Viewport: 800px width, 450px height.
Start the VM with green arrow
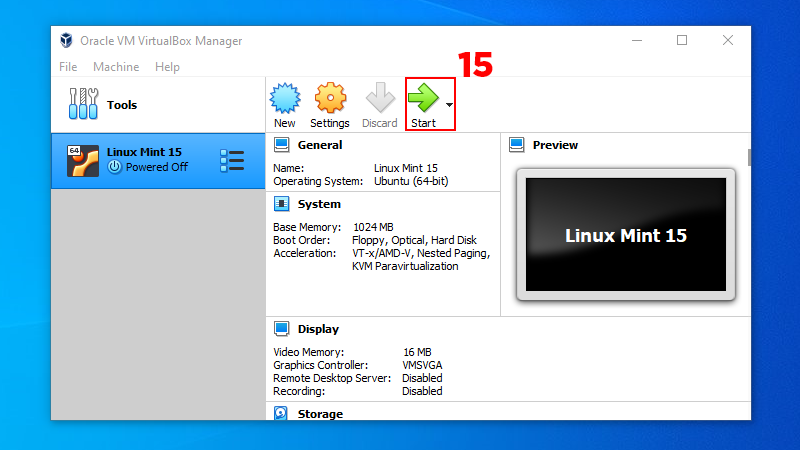(x=423, y=97)
